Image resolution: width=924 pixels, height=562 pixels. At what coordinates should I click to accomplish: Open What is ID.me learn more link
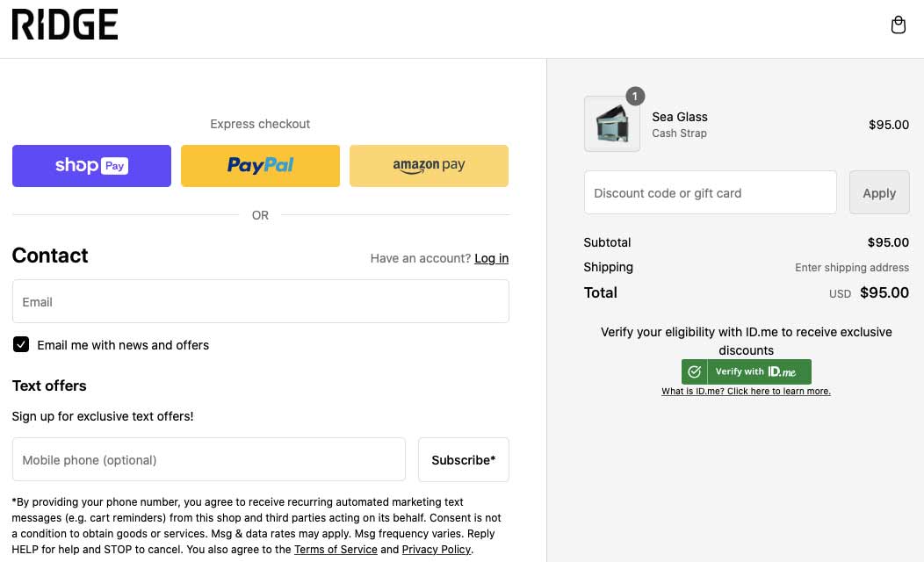[x=746, y=391]
